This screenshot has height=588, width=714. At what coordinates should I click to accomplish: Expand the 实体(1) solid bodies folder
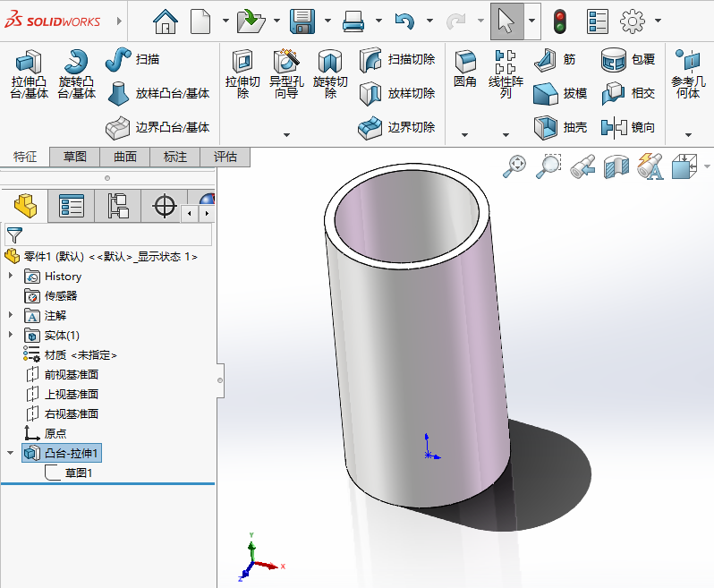[11, 335]
